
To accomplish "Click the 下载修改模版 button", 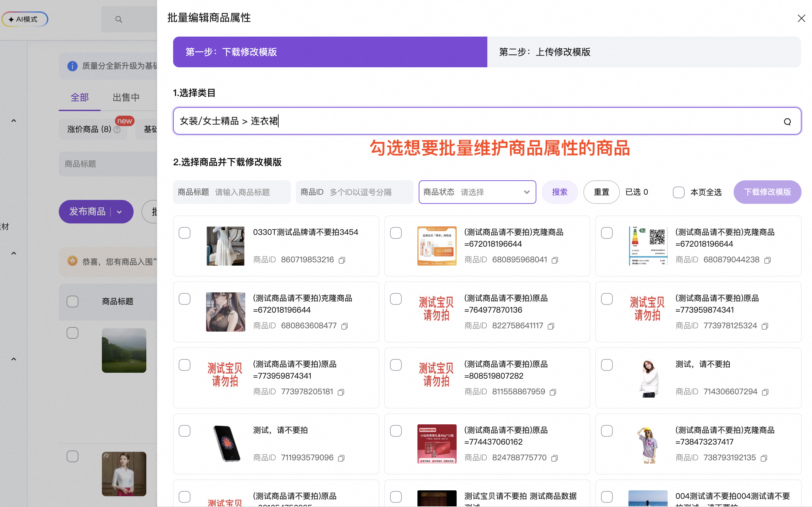I will click(767, 192).
